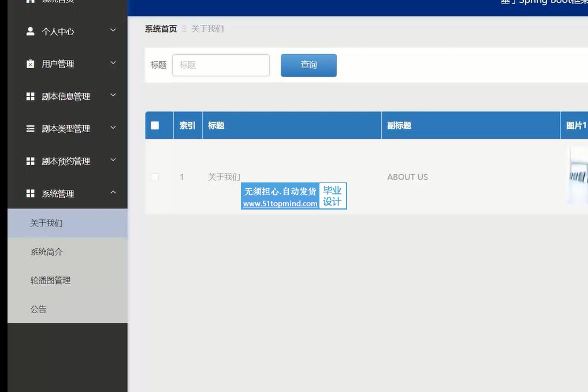588x392 pixels.
Task: Click 关于我们 in the breadcrumb
Action: click(207, 29)
